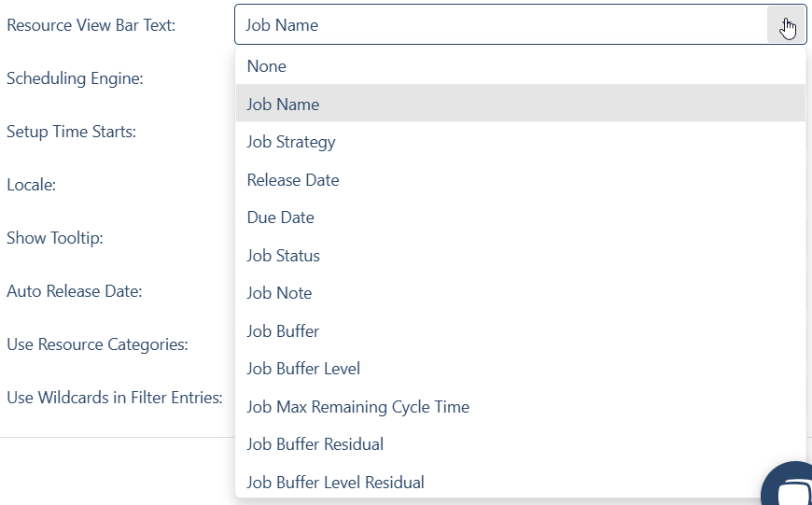
Task: Click the Use Resource Categories label
Action: [x=97, y=344]
